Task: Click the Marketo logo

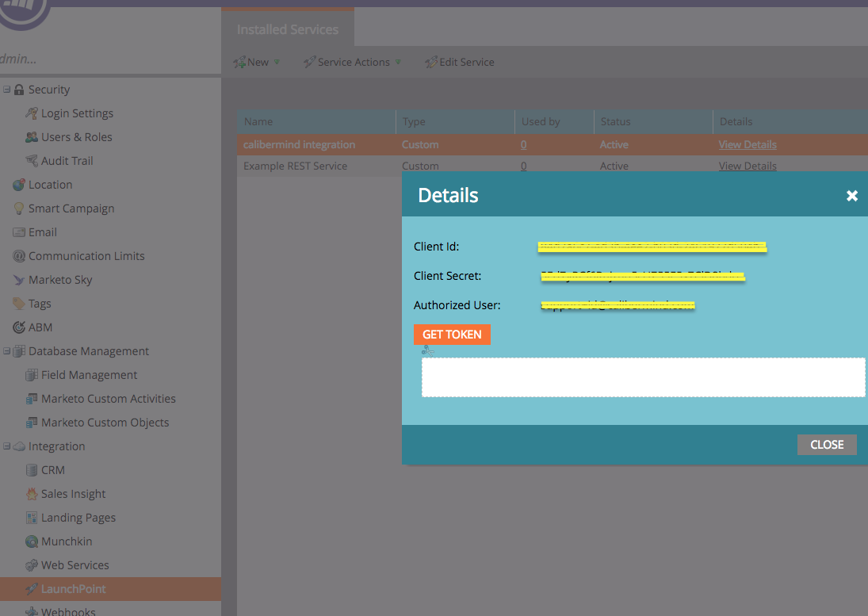Action: click(x=23, y=12)
